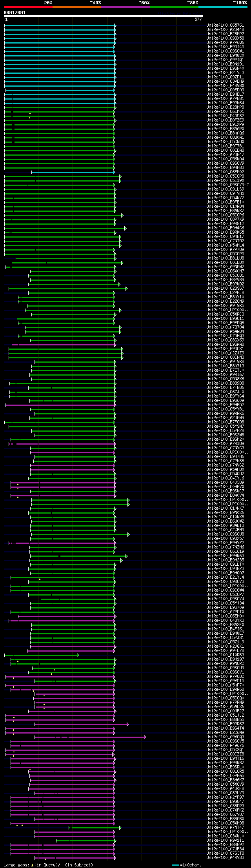251x868 pixels.
Task: Click hit label UniRef100_C5XNU0
Action: tap(225, 142)
